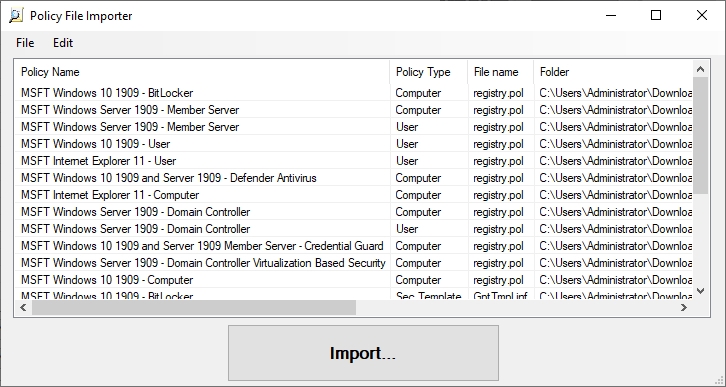Click the File name column header
The width and height of the screenshot is (726, 387).
[x=501, y=72]
